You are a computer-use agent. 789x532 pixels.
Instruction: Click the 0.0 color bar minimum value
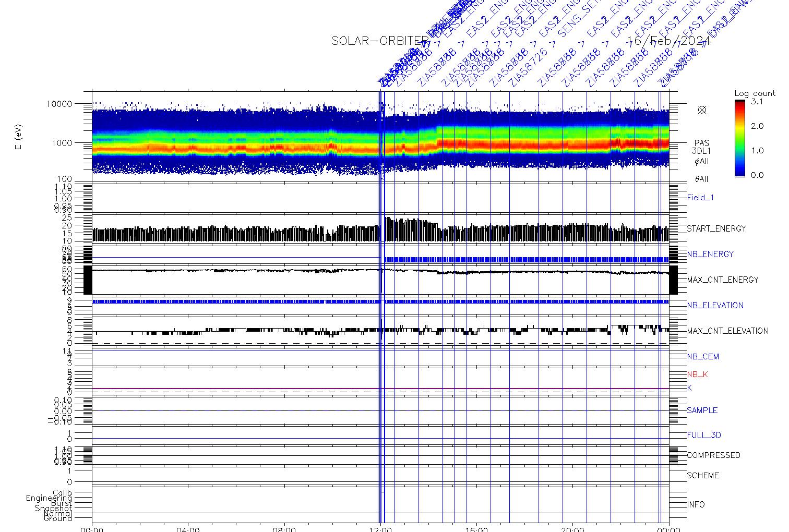pos(757,175)
